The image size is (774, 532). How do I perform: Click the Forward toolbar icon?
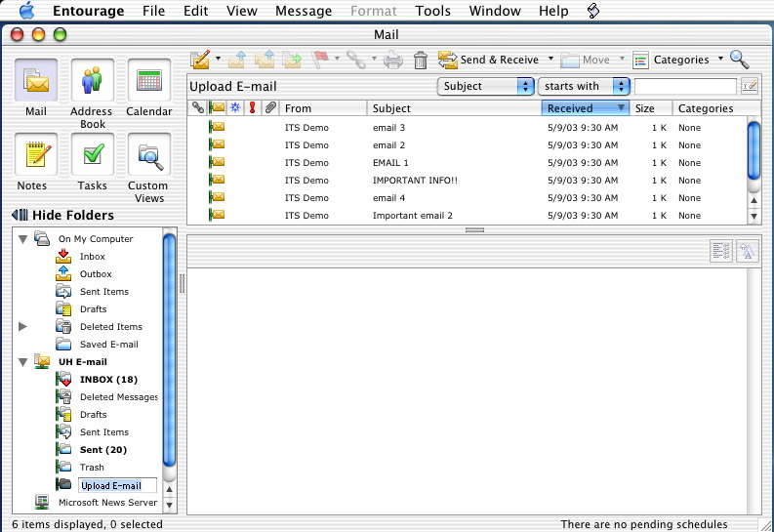pos(292,60)
